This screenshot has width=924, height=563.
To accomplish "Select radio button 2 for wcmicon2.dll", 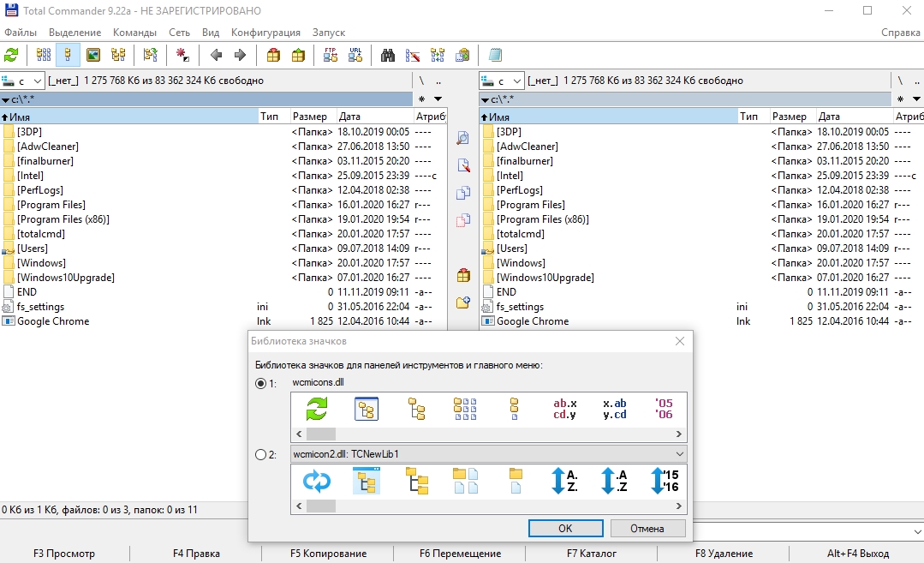I will tap(261, 455).
